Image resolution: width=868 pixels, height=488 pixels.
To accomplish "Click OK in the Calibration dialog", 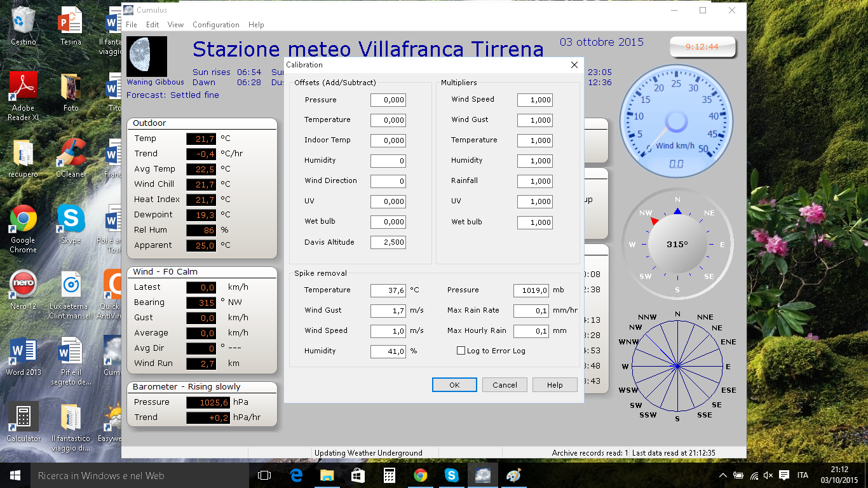I will 454,385.
